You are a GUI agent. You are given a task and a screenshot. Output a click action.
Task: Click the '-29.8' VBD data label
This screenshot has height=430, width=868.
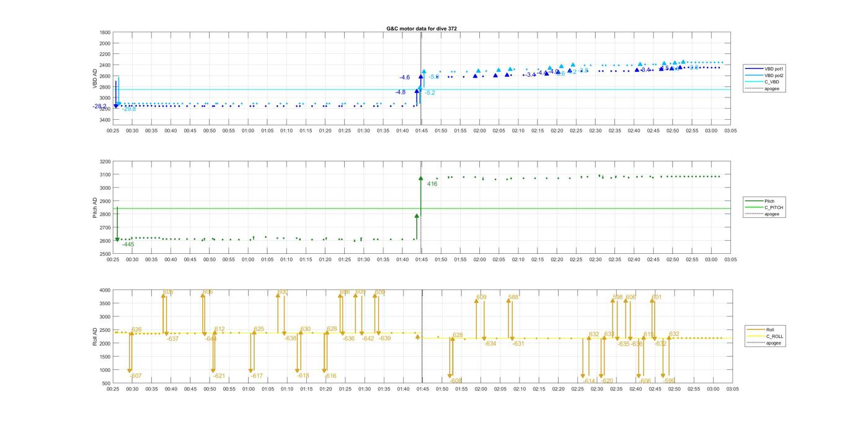(129, 109)
